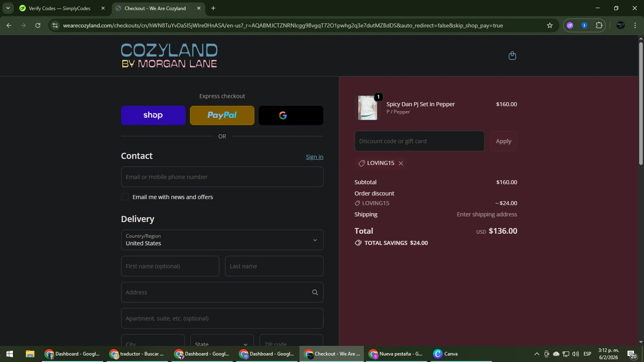Pay with PayPal express button
Image resolution: width=644 pixels, height=362 pixels.
222,115
